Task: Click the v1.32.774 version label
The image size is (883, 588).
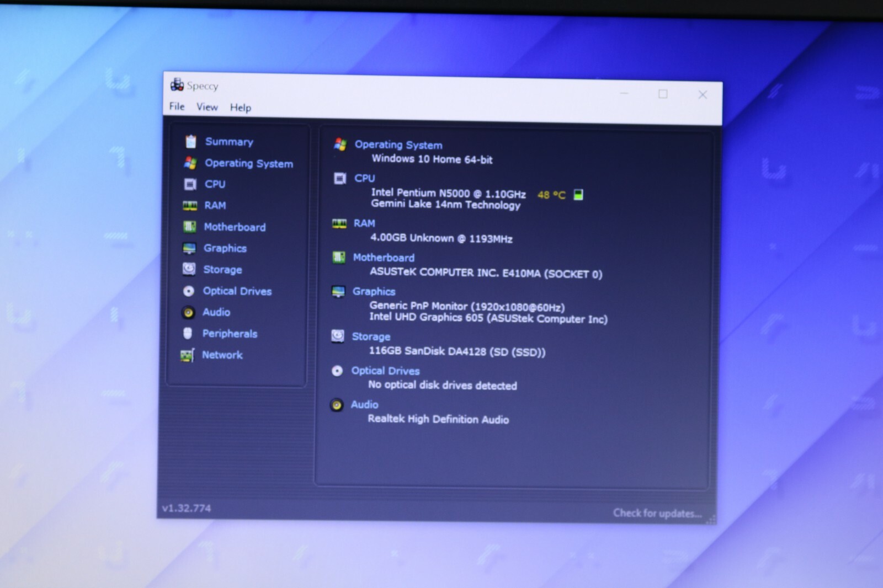Action: (x=187, y=508)
